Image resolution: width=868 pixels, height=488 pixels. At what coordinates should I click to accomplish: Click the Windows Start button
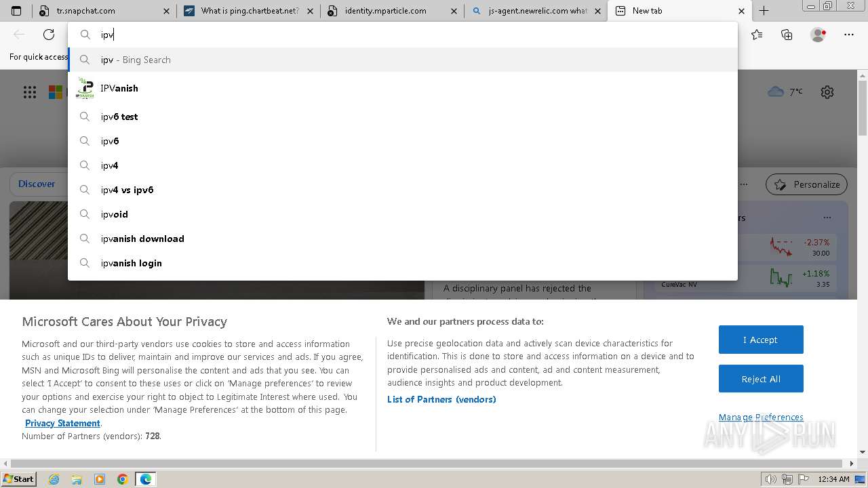19,479
